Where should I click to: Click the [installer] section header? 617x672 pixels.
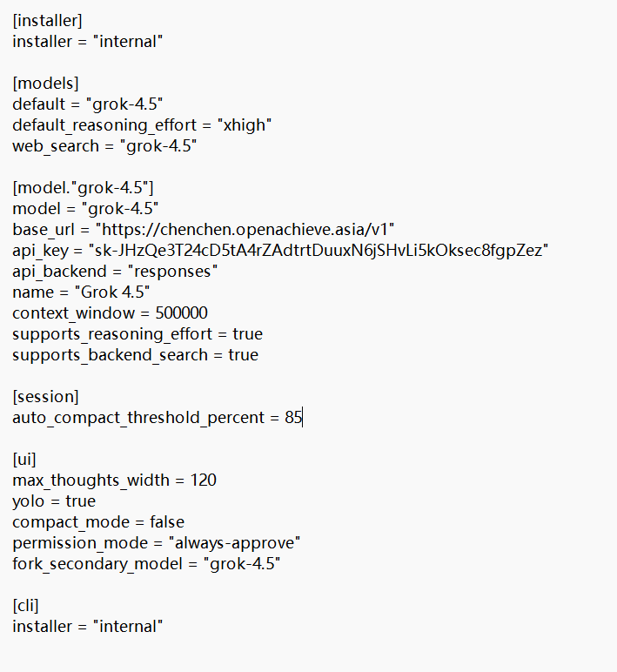coord(47,21)
